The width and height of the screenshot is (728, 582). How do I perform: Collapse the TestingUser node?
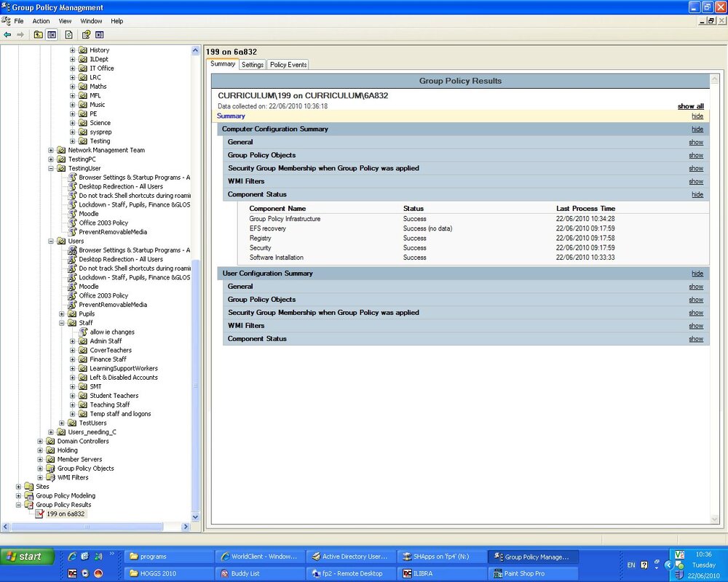(x=51, y=169)
